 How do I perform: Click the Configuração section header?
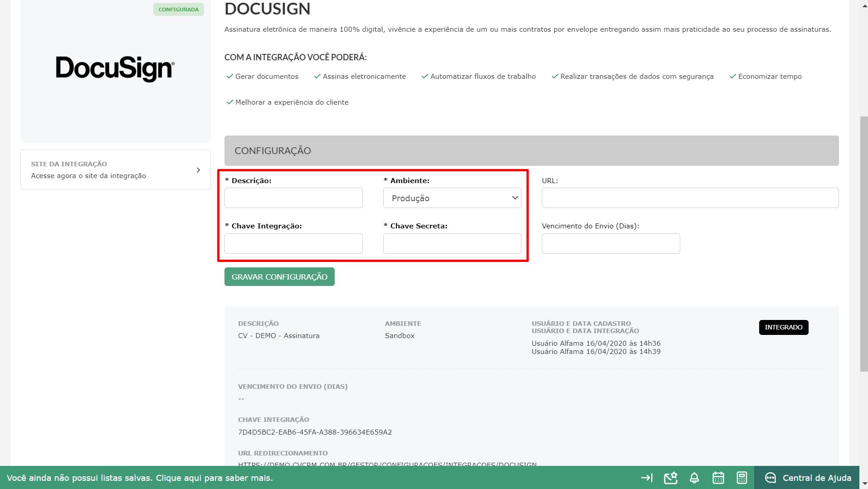click(532, 150)
